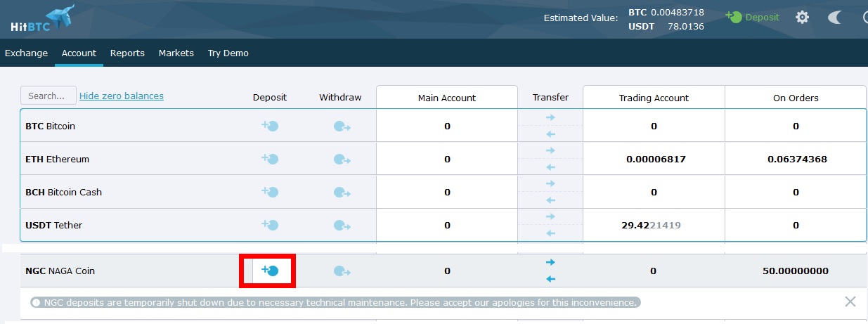Screen dimensions: 868x324
Task: Transfer BCH to main account arrow
Action: point(550,200)
